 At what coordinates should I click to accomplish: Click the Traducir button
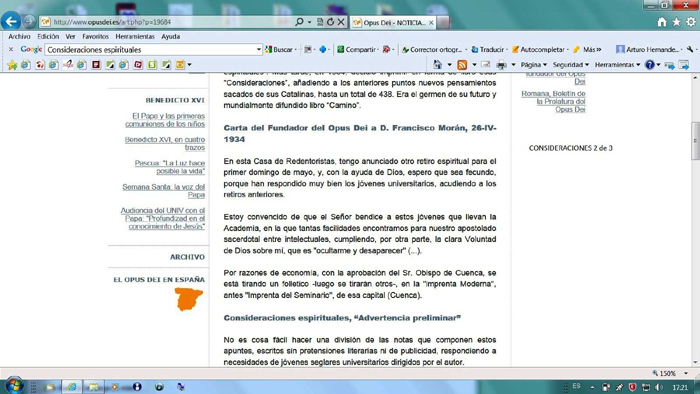click(x=488, y=50)
